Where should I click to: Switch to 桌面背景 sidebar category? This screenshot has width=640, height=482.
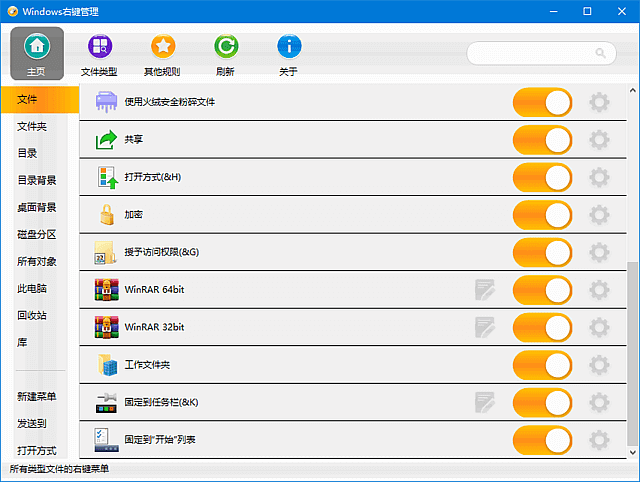37,208
